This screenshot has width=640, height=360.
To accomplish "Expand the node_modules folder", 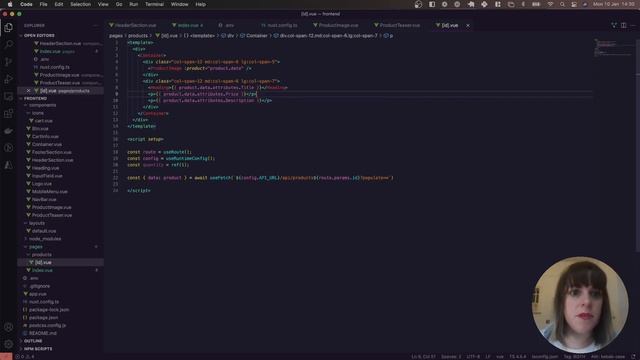I will (44, 239).
